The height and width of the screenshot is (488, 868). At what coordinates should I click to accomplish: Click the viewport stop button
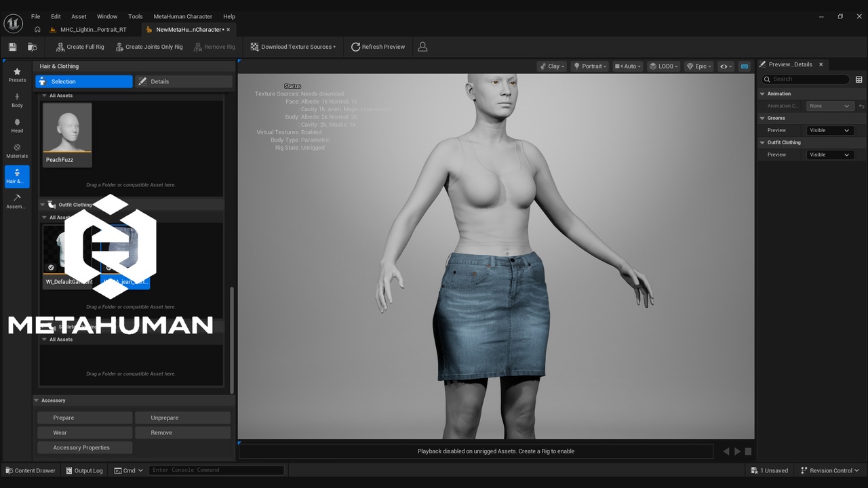click(748, 451)
